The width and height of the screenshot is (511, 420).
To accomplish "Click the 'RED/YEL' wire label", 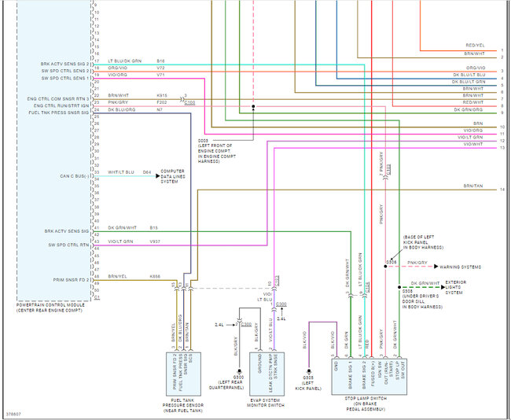I will [x=475, y=46].
